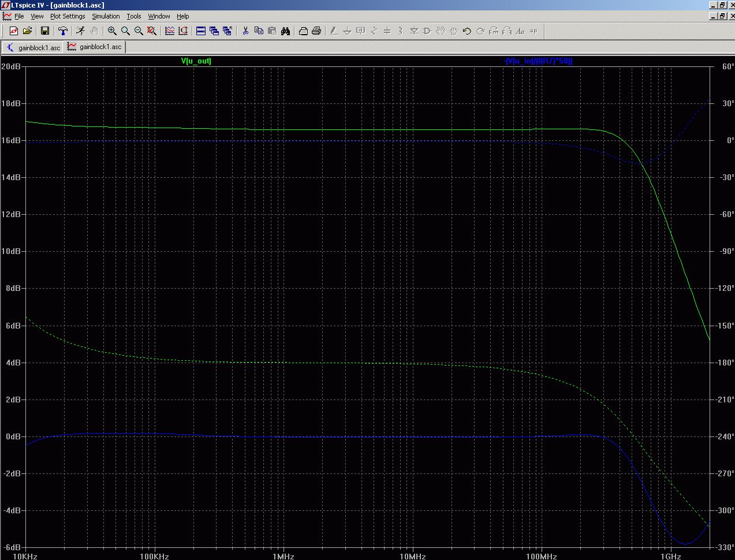
Task: Click the Cascade windows icon
Action: 214,31
